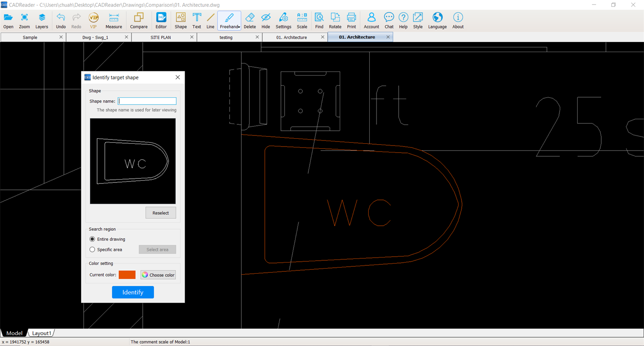Click the VIP upgrade icon

click(93, 19)
